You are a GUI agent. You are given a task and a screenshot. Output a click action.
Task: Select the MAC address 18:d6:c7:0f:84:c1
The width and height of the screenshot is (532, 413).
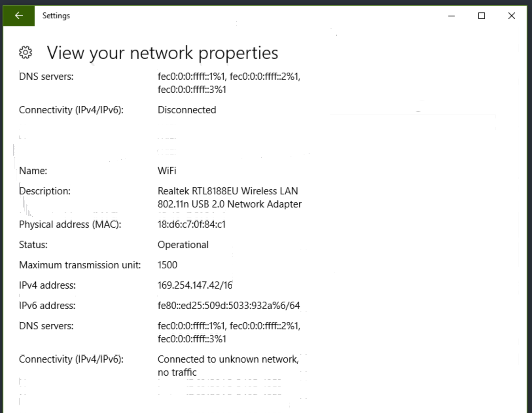tap(192, 224)
